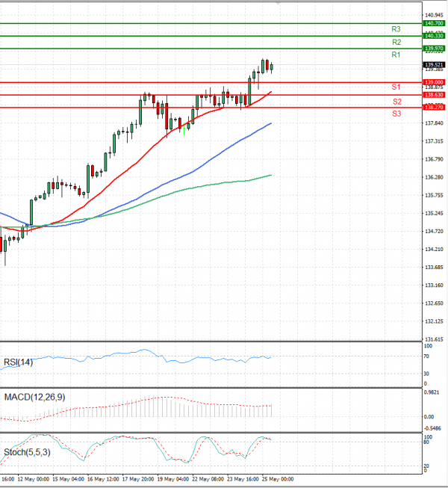
Task: Click the R2 resistance label
Action: click(x=396, y=43)
